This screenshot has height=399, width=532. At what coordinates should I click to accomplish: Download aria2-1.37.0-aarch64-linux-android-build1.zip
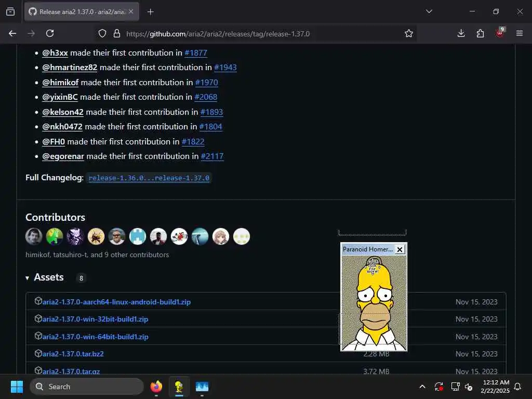pos(116,302)
